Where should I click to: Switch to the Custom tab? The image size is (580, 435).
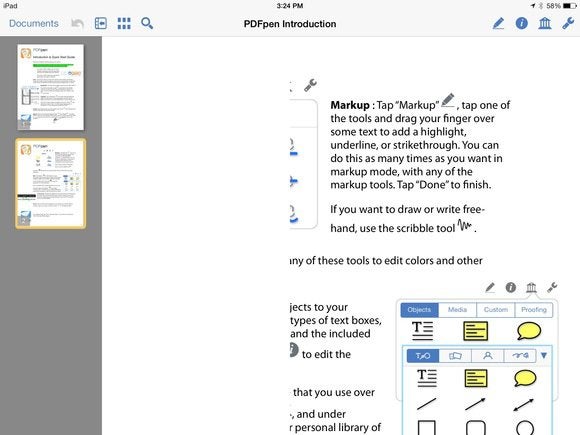[496, 310]
